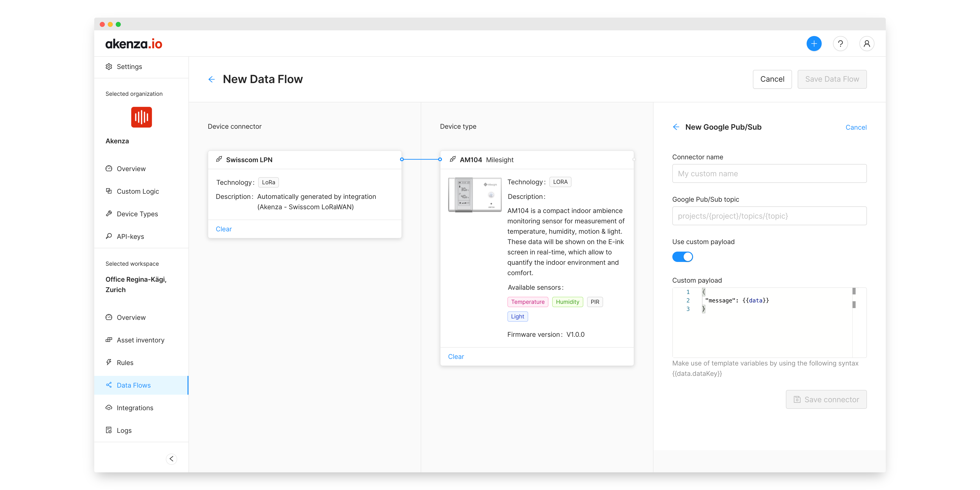The width and height of the screenshot is (980, 490).
Task: Click the Rules lightning icon
Action: click(109, 362)
